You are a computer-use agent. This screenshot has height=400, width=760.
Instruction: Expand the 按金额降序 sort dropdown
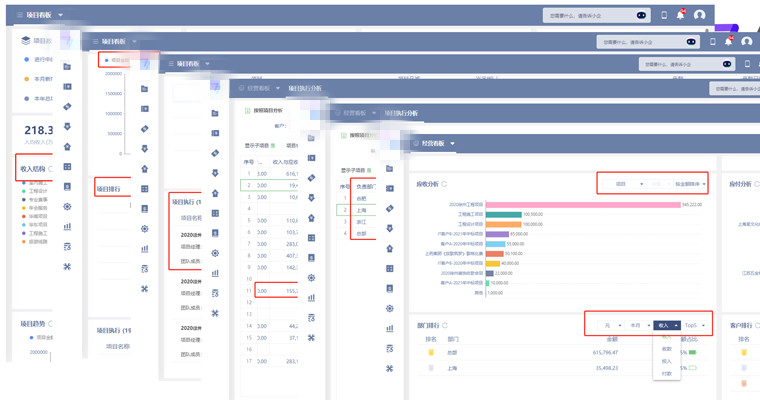(x=690, y=184)
